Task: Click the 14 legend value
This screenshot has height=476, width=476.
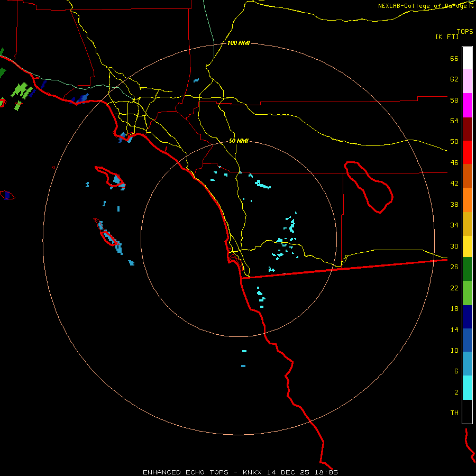Action: point(454,329)
